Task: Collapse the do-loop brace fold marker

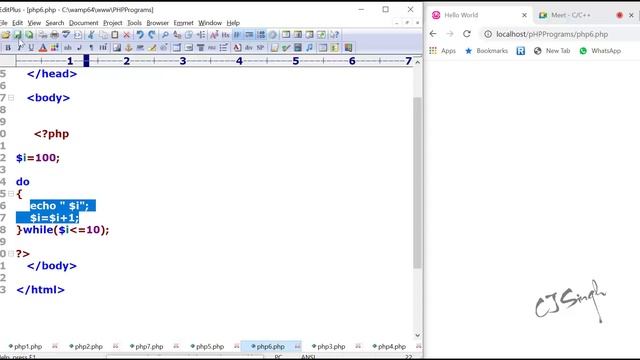Action: [11, 194]
